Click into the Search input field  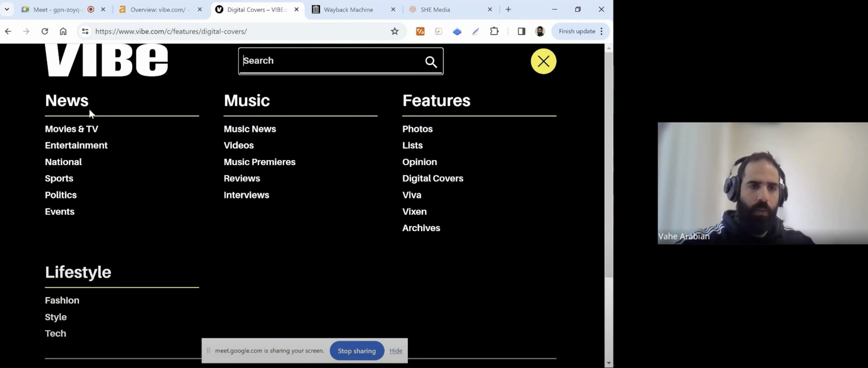pyautogui.click(x=329, y=61)
